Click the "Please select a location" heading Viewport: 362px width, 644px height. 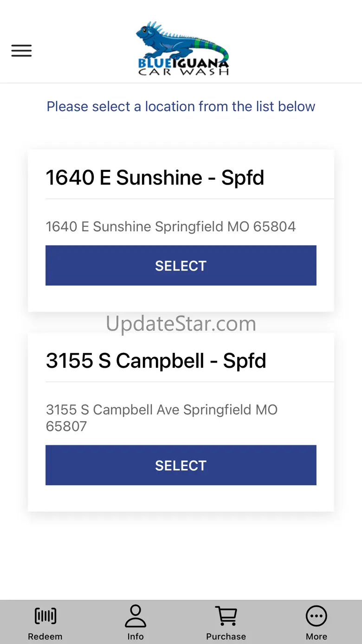181,106
